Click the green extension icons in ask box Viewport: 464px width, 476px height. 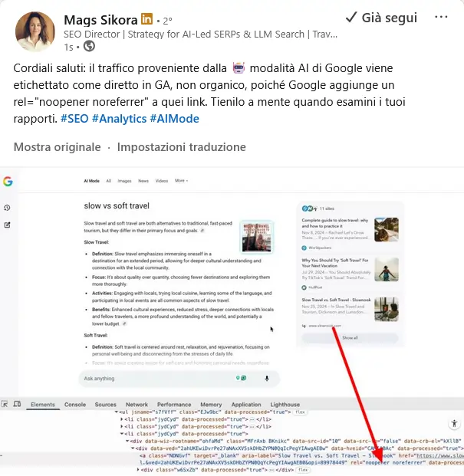tap(241, 378)
